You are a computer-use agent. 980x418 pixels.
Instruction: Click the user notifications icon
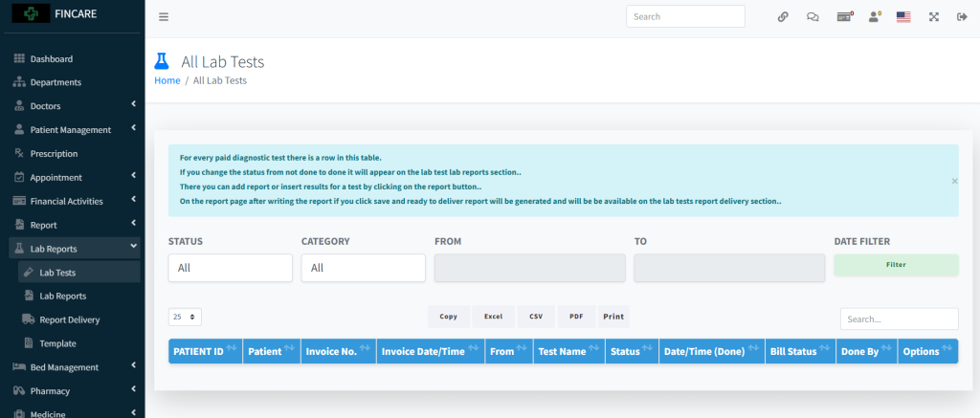[x=874, y=16]
